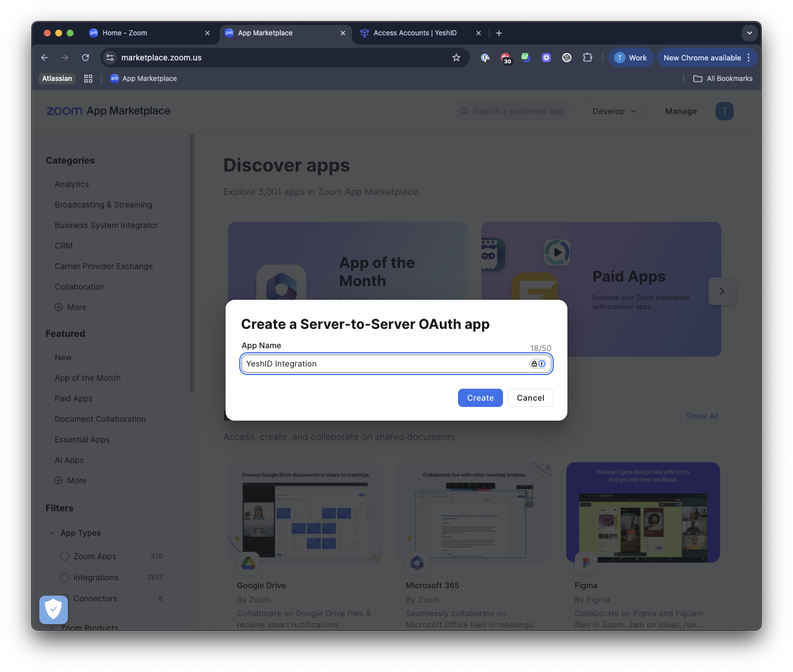Open the user avatar T in Marketplace header
This screenshot has height=672, width=793.
coord(724,111)
